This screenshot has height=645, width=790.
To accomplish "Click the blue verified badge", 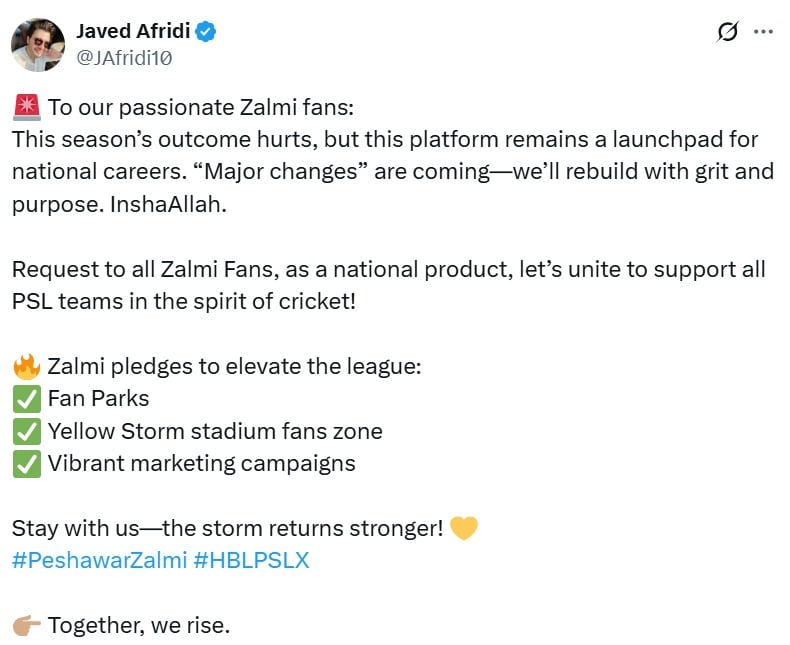I will 206,32.
